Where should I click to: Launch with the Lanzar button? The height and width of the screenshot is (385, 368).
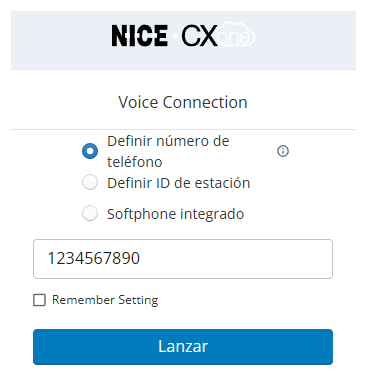(x=183, y=347)
